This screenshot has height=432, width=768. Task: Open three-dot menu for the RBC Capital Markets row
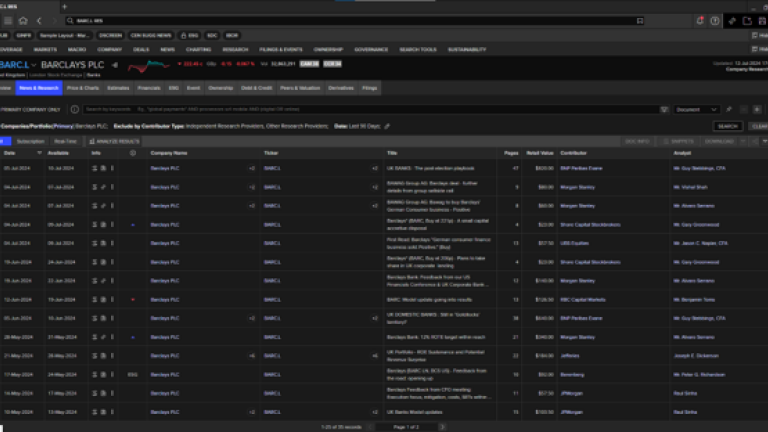click(110, 298)
